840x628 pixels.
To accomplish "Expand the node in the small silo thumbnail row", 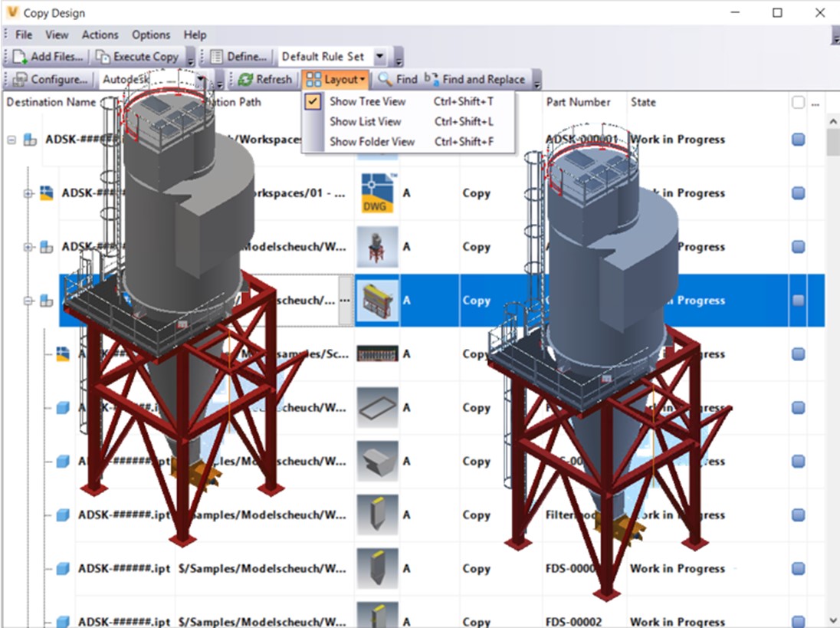I will point(28,247).
